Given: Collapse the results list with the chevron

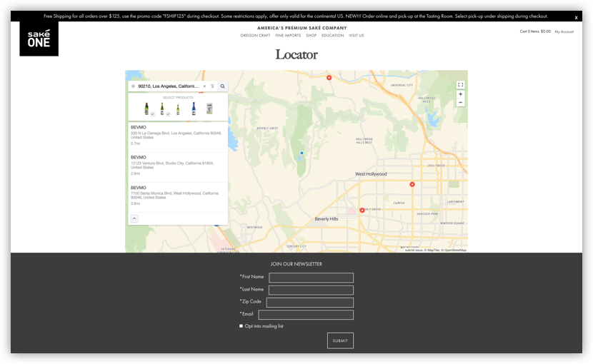Looking at the screenshot, I should [x=134, y=218].
